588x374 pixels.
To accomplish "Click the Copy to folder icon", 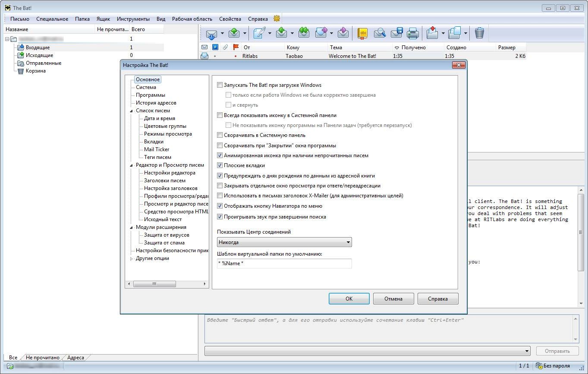I will [x=455, y=33].
